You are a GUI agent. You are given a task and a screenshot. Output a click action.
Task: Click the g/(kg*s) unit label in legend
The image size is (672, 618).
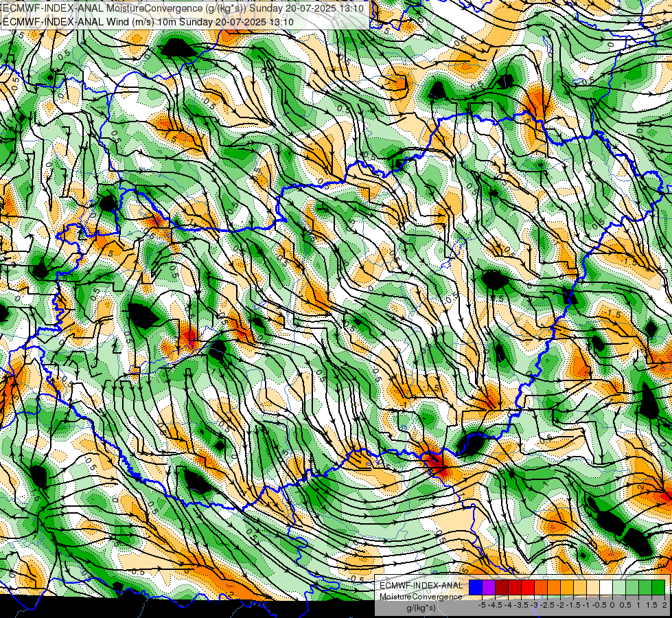click(x=421, y=608)
